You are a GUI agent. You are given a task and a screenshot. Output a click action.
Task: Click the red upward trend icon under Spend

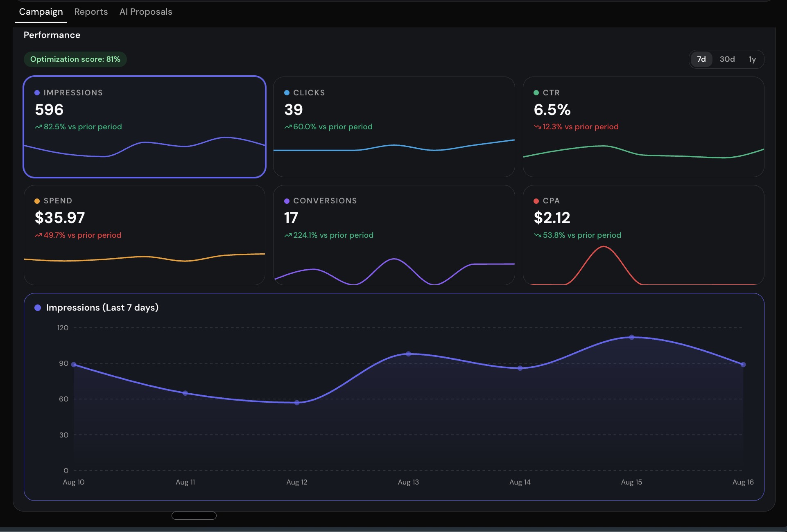38,235
